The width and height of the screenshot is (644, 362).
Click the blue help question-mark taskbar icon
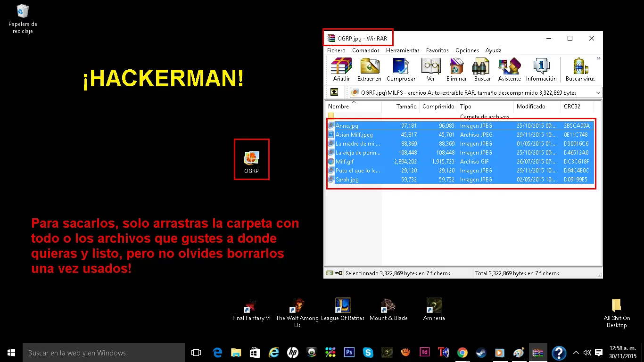[x=559, y=353]
